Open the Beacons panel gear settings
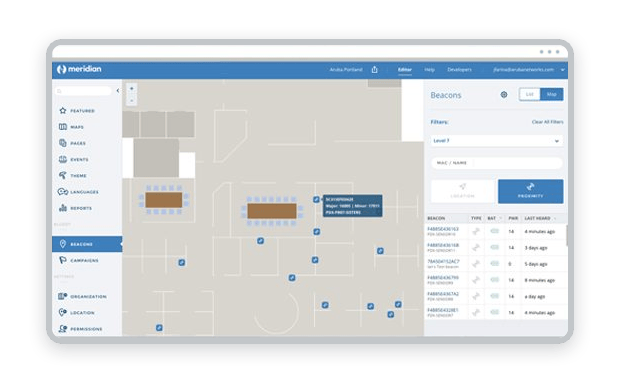This screenshot has height=382, width=620. (x=504, y=95)
